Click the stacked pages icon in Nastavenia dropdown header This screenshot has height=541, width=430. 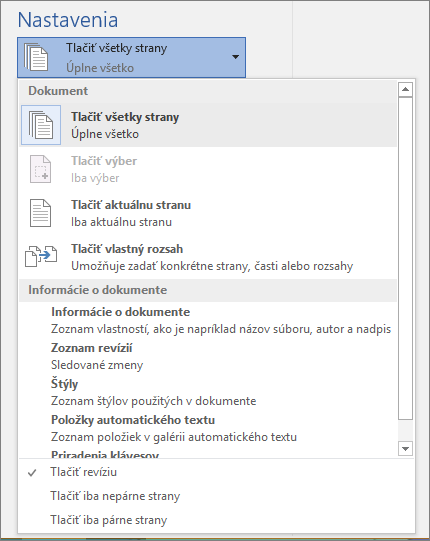point(36,57)
